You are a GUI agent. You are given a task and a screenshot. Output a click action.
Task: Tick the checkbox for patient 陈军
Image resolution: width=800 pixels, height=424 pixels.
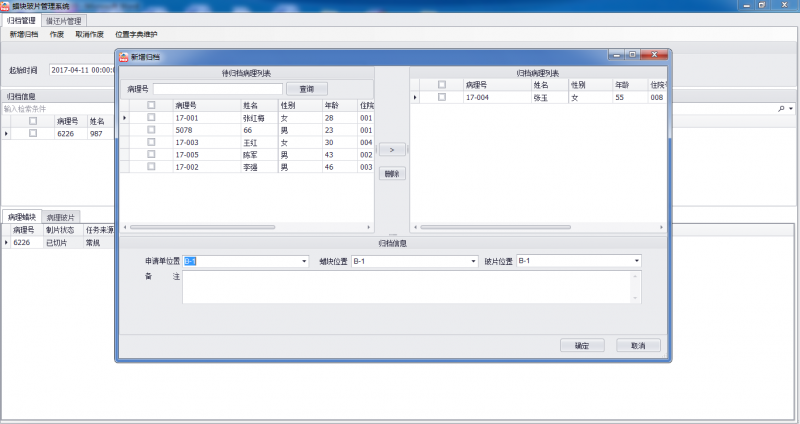(151, 155)
